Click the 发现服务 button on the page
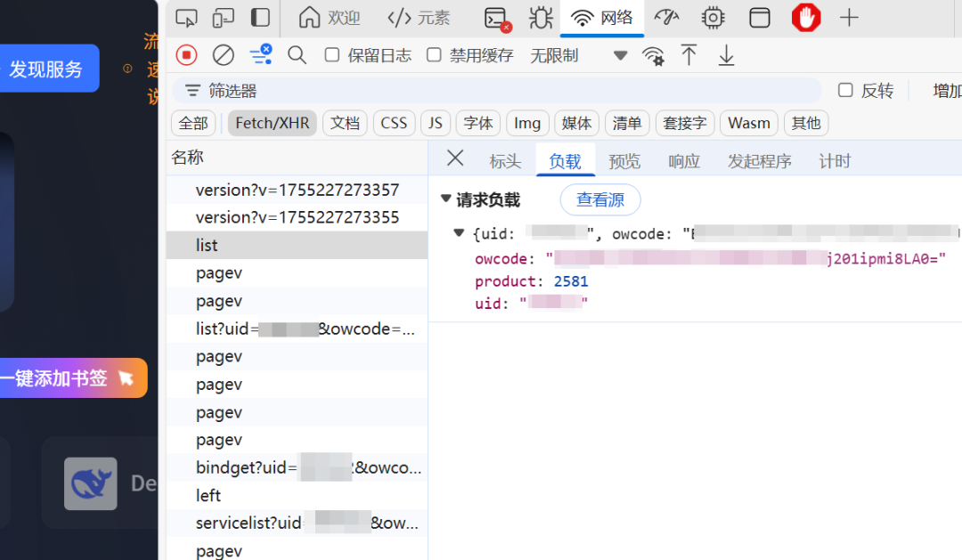The height and width of the screenshot is (560, 962). pos(49,69)
